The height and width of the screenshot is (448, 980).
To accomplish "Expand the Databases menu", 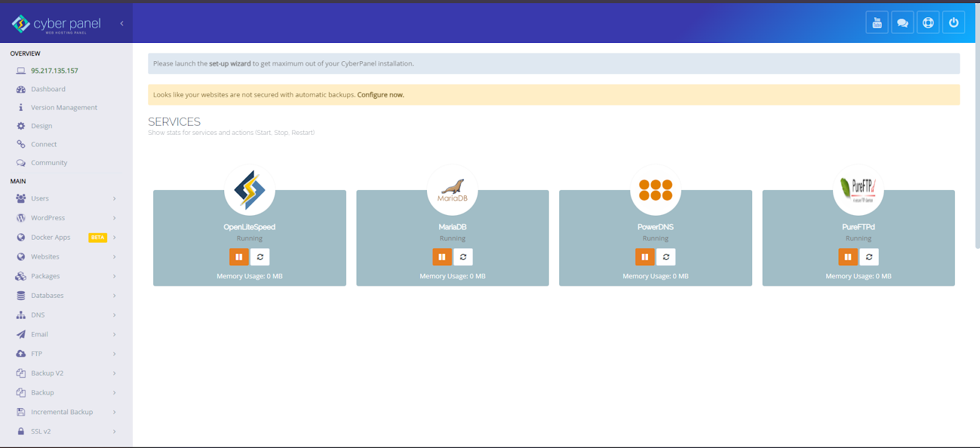I will [66, 295].
